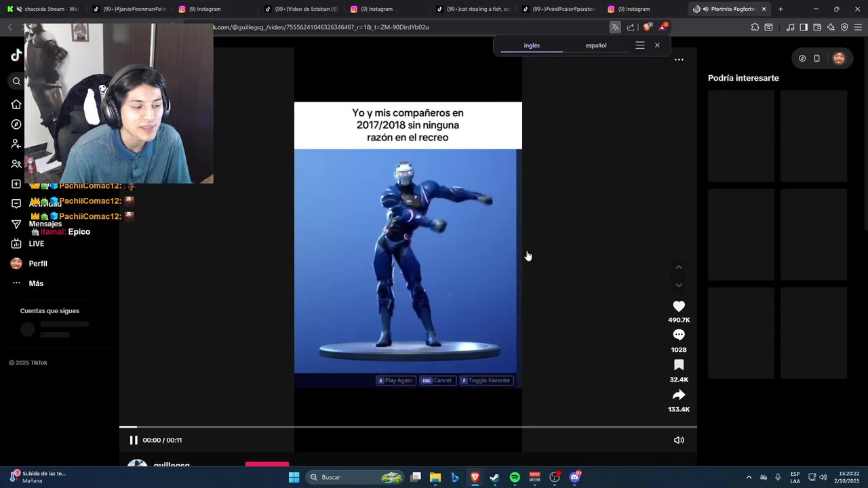
Task: Open Discord from the taskbar
Action: tap(575, 477)
